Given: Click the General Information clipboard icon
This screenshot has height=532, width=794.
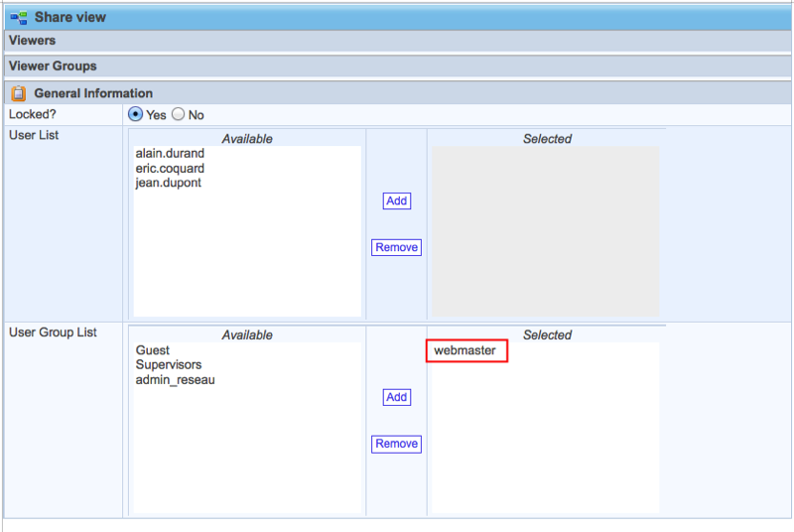Looking at the screenshot, I should (19, 93).
